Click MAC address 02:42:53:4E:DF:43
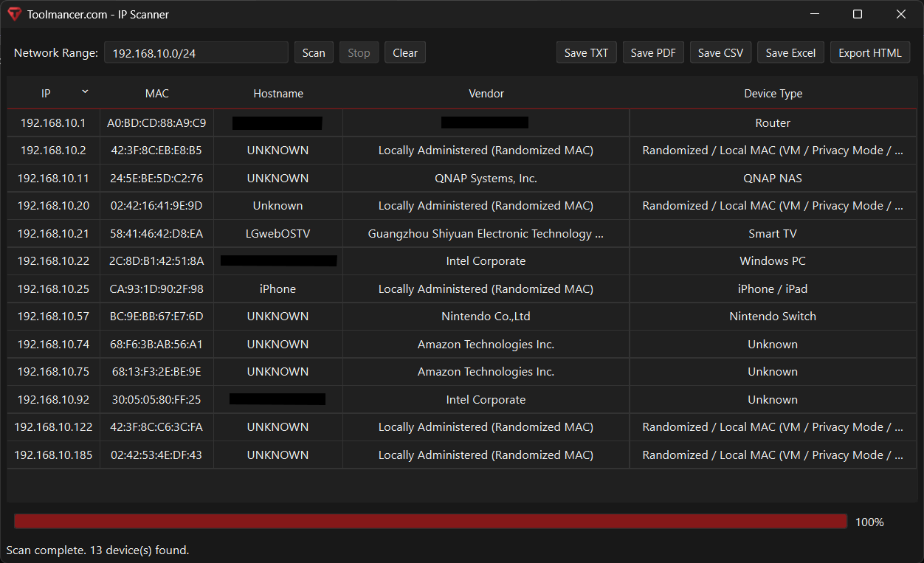The image size is (924, 563). 156,455
